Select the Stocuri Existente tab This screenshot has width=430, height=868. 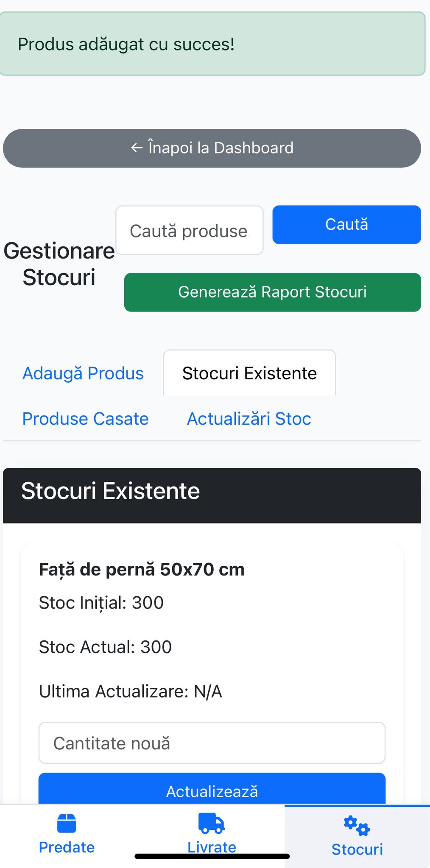(x=249, y=373)
